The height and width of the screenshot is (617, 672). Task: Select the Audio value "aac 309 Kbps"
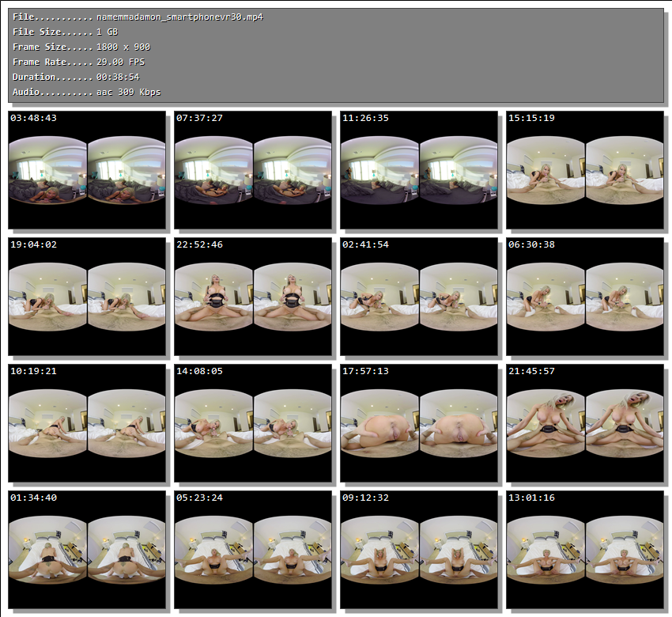129,93
